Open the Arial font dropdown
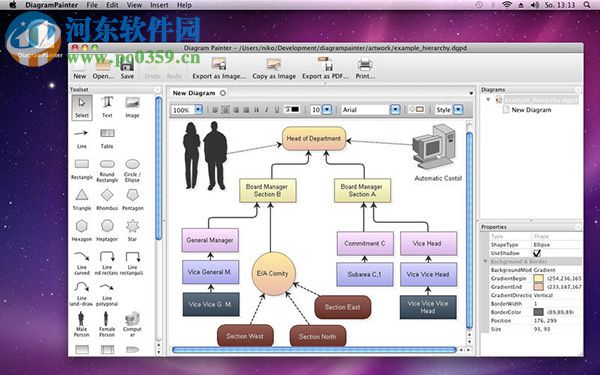Viewport: 600px width, 375px height. [x=395, y=110]
